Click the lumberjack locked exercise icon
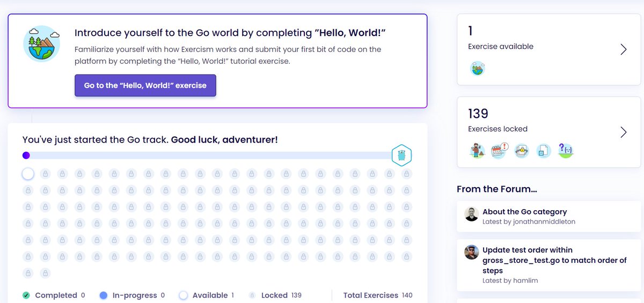The height and width of the screenshot is (303, 644). pyautogui.click(x=477, y=151)
